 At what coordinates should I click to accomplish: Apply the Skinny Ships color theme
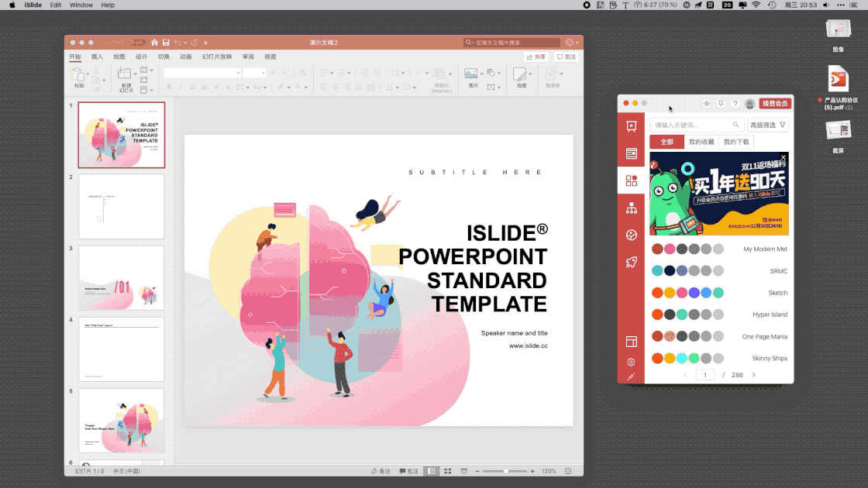(x=719, y=358)
